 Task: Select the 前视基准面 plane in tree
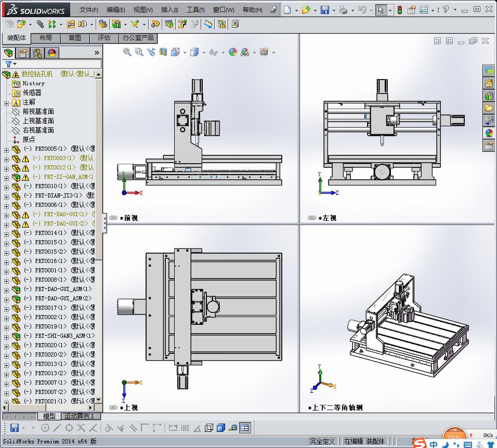pyautogui.click(x=38, y=112)
